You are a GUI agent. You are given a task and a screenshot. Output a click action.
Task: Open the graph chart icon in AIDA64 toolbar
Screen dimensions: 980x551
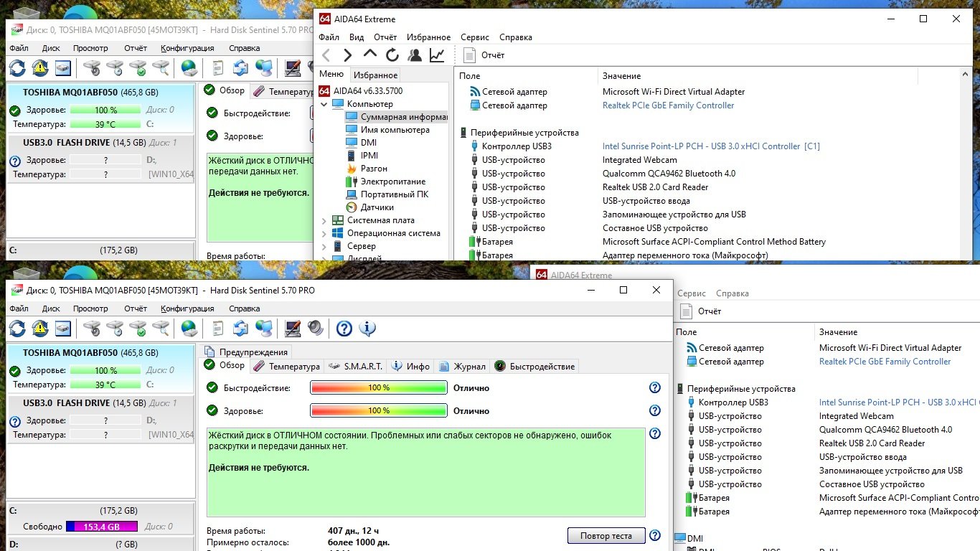(436, 55)
